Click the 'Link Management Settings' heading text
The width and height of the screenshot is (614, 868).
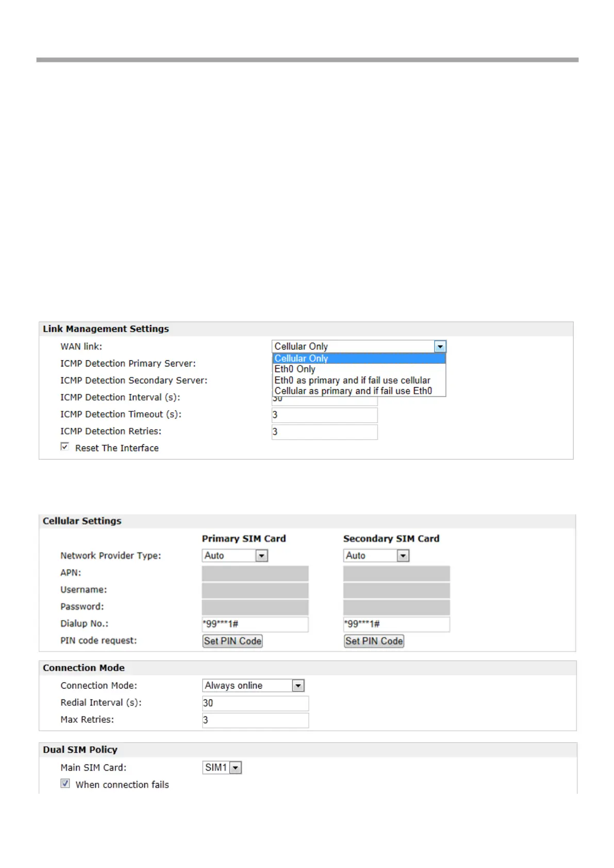(x=106, y=329)
